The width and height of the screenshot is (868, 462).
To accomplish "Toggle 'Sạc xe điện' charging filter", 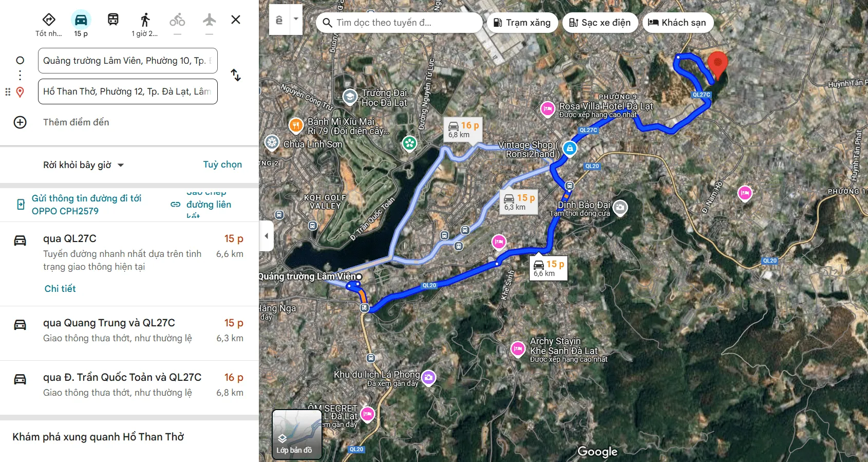I will 600,23.
